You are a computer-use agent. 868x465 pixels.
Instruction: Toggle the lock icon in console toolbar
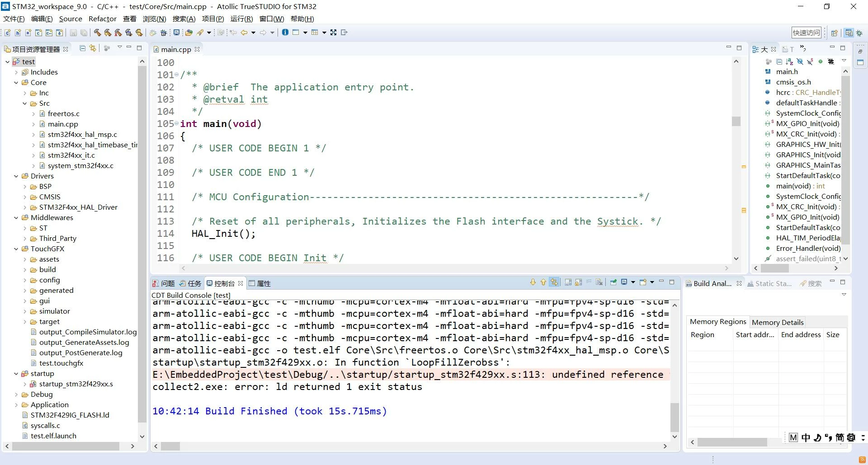point(578,282)
